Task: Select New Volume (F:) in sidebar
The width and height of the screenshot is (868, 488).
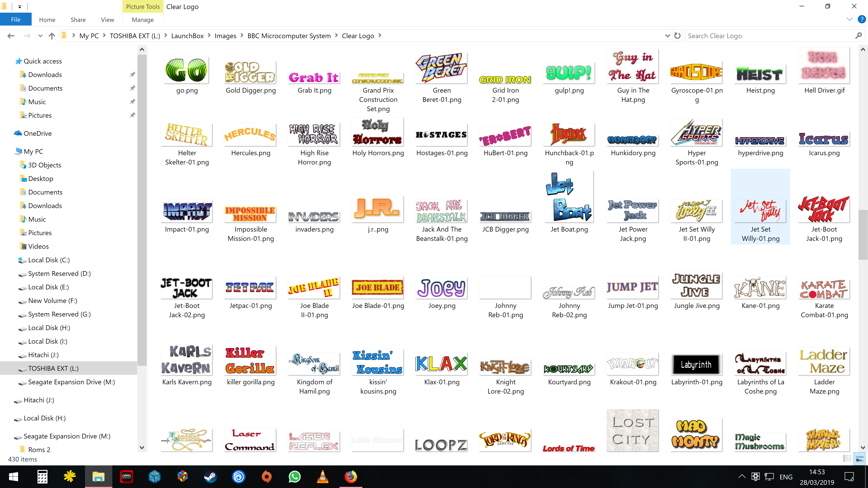Action: coord(53,301)
